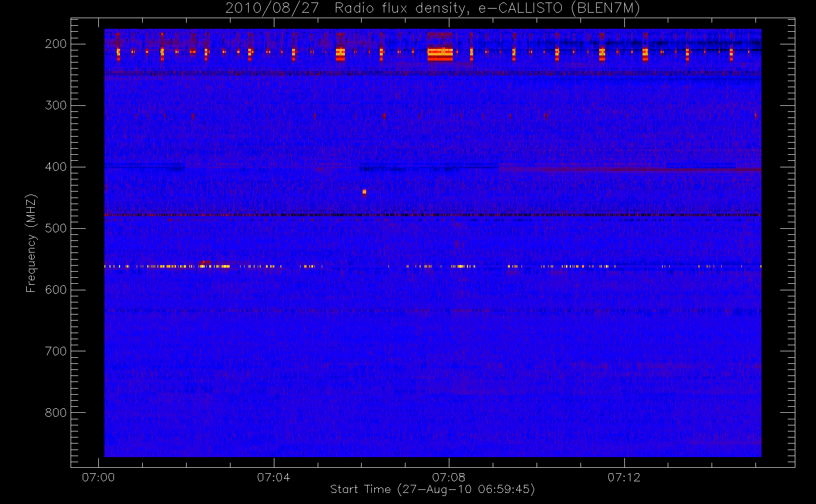Click the dark red-black interference line near 480 MHz

click(433, 215)
